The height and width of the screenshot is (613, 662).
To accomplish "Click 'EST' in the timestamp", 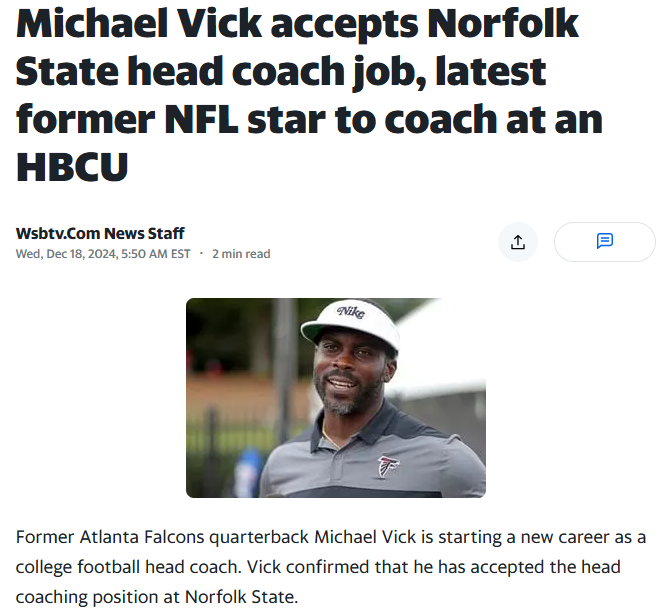I will [x=180, y=254].
